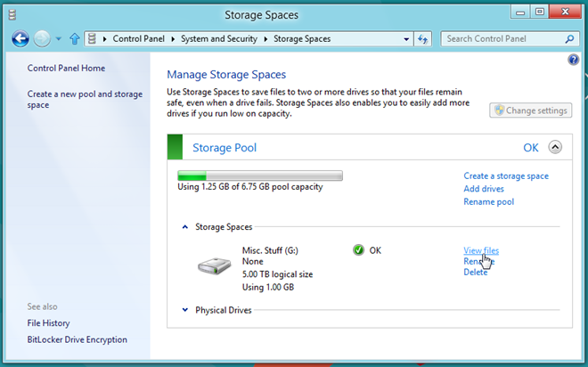Image resolution: width=588 pixels, height=367 pixels.
Task: Expand the Physical Drives section
Action: point(185,310)
